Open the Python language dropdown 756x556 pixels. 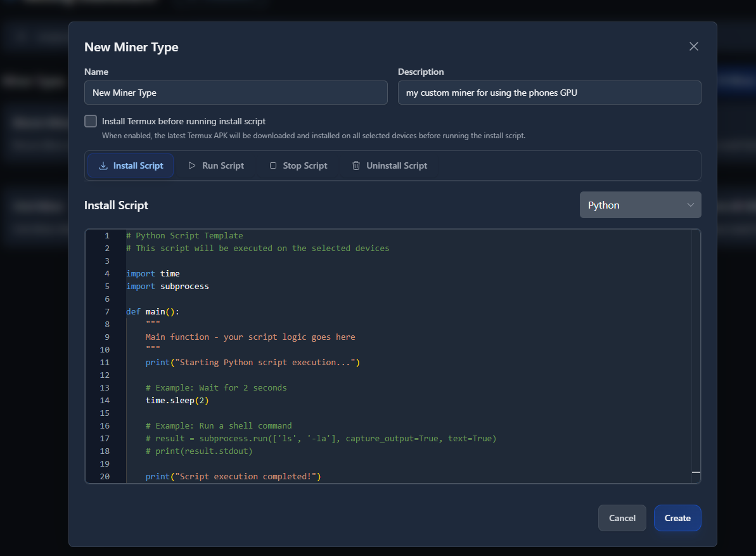point(640,205)
